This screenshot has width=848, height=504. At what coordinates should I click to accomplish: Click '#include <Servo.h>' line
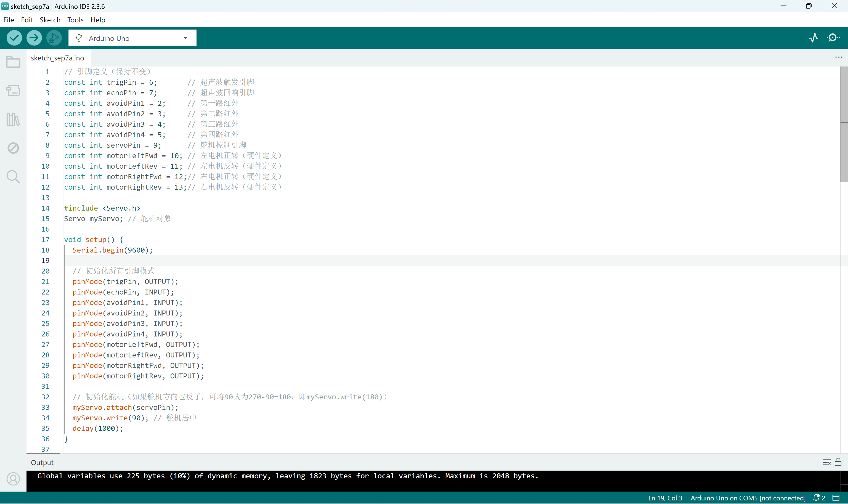point(102,208)
